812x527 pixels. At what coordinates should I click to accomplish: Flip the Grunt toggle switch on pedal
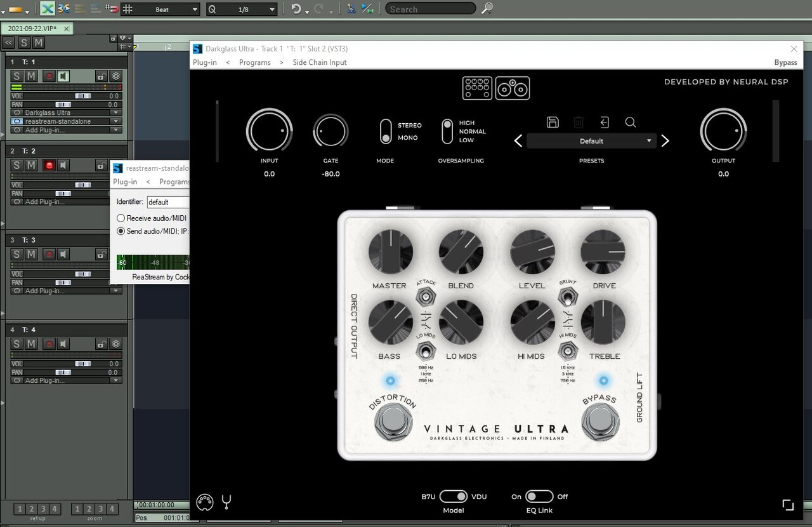click(x=567, y=296)
